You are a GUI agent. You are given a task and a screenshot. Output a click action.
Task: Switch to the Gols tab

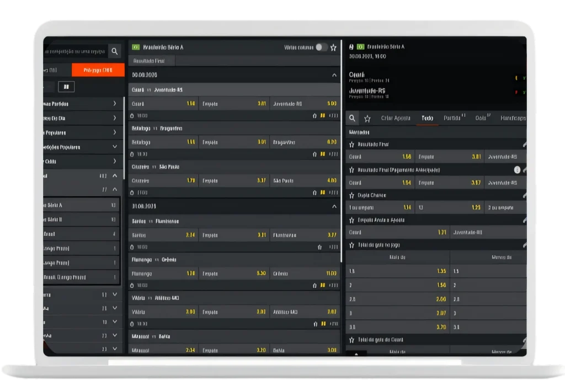pyautogui.click(x=482, y=118)
